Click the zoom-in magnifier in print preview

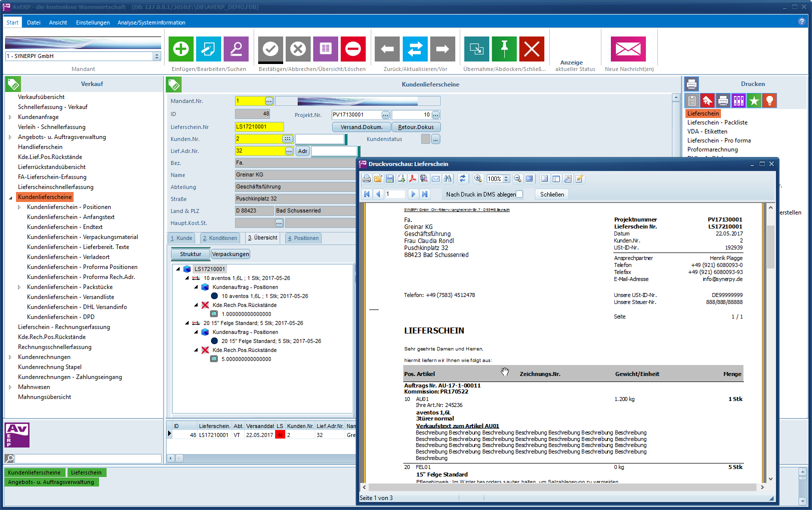click(478, 179)
